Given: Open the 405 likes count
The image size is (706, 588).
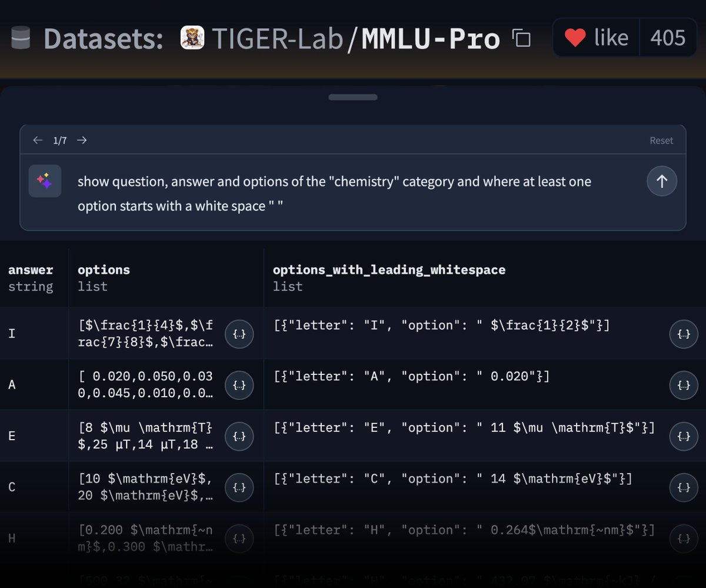Looking at the screenshot, I should coord(668,38).
